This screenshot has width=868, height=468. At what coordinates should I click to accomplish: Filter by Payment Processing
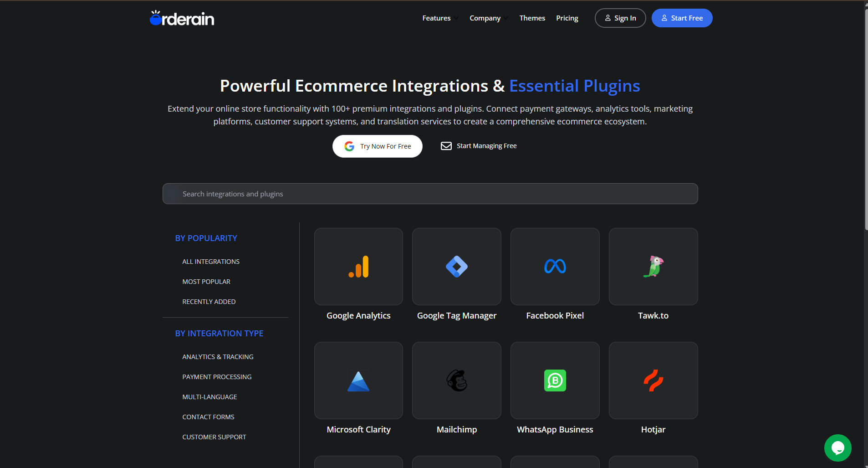click(217, 377)
